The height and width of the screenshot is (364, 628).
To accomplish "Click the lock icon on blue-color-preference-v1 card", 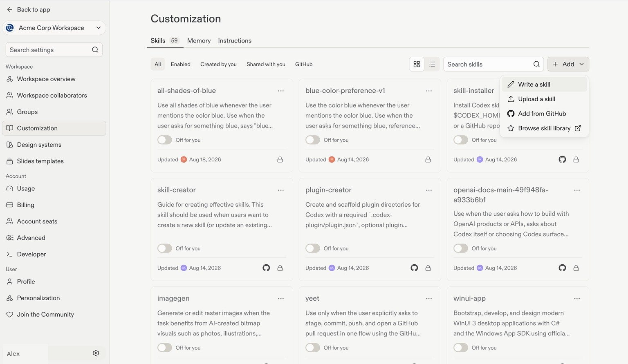I will point(428,159).
